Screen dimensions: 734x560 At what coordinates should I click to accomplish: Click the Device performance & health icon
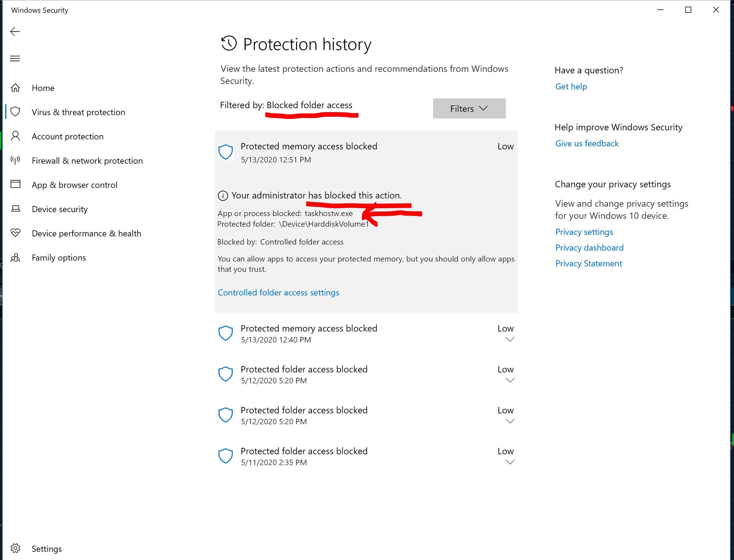point(15,233)
